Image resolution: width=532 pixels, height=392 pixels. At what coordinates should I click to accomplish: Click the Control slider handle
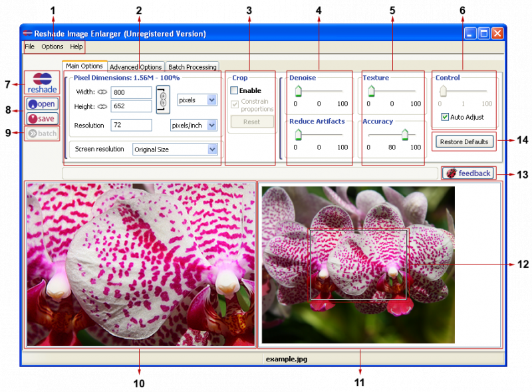coord(443,91)
